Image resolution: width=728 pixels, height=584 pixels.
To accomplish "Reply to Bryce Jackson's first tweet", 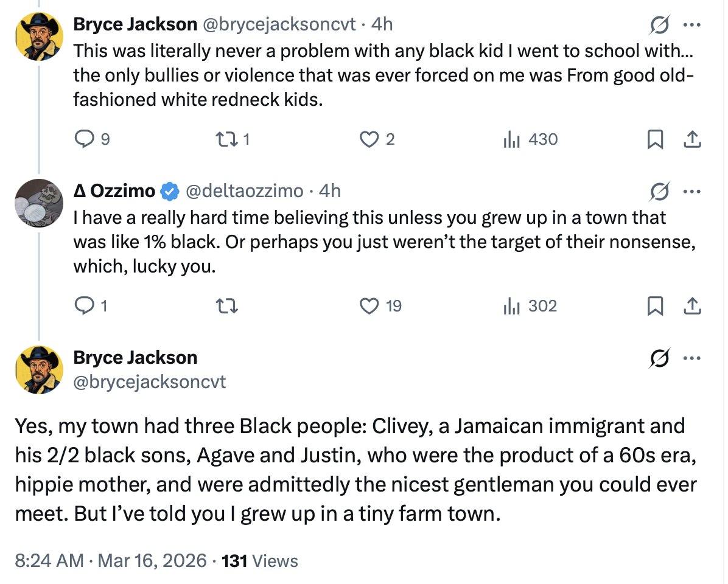I will coord(83,140).
